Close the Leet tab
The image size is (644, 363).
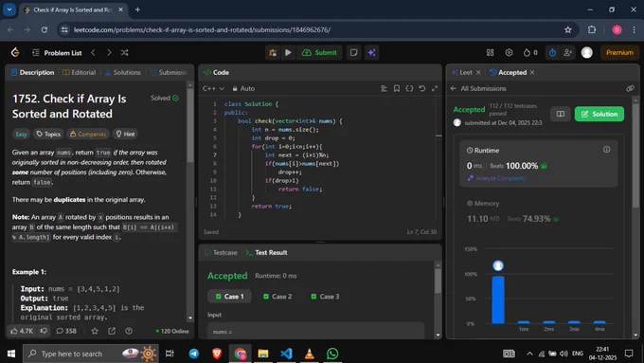click(x=478, y=72)
